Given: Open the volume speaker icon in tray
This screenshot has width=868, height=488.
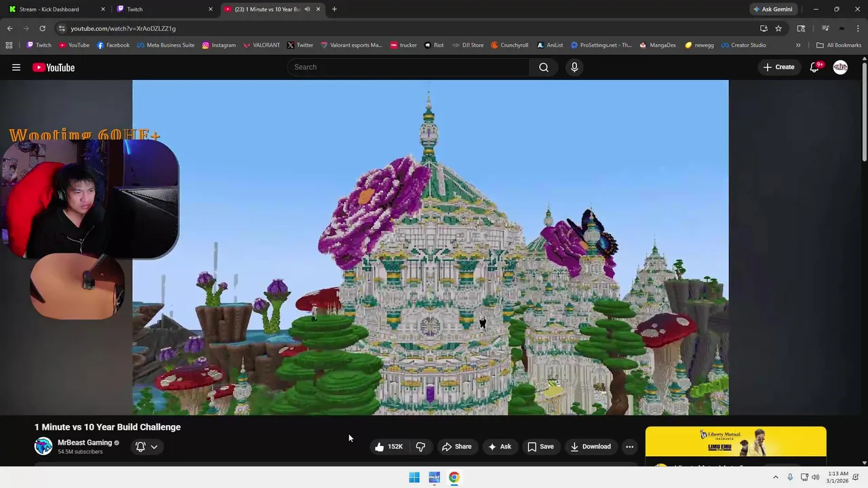Looking at the screenshot, I should (815, 477).
